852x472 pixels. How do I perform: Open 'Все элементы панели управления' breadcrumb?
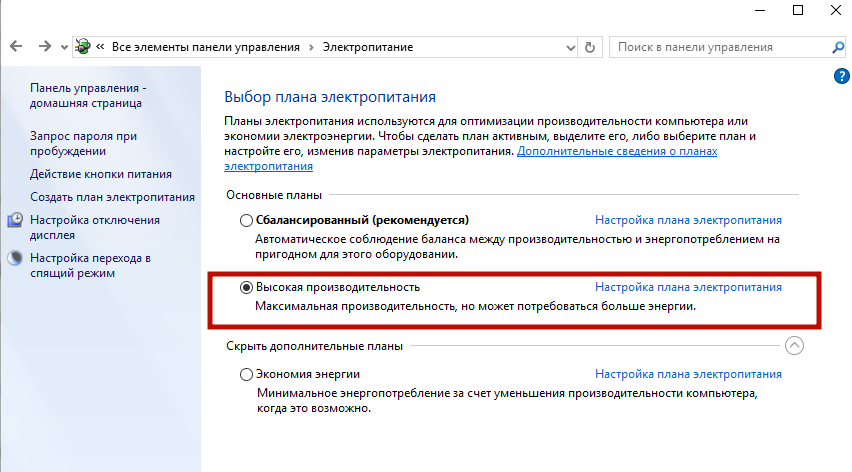point(205,47)
